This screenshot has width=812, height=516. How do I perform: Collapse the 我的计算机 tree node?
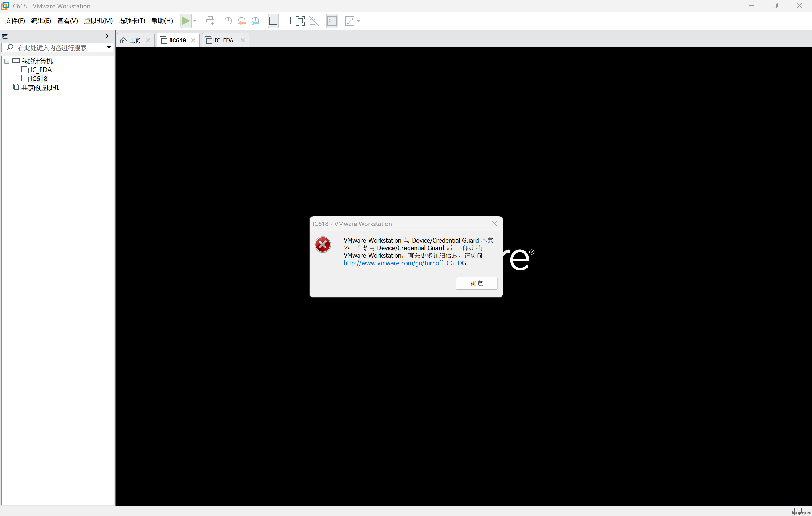coord(7,61)
